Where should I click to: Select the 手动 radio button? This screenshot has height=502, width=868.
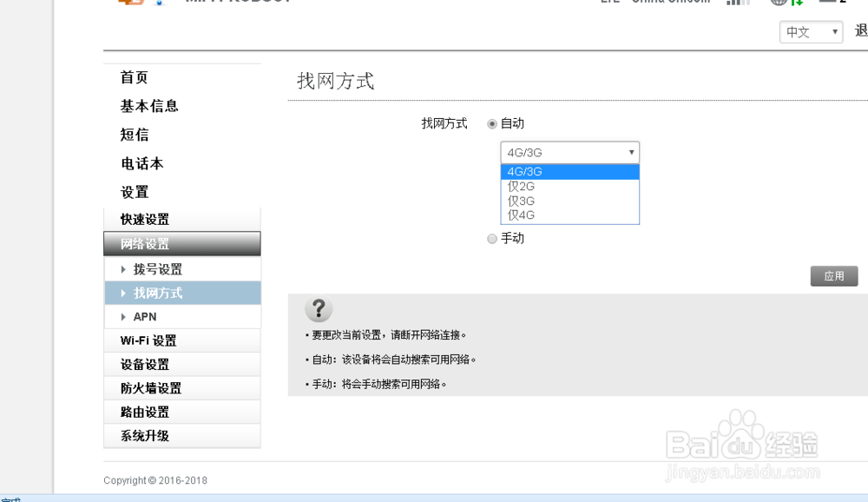(491, 238)
